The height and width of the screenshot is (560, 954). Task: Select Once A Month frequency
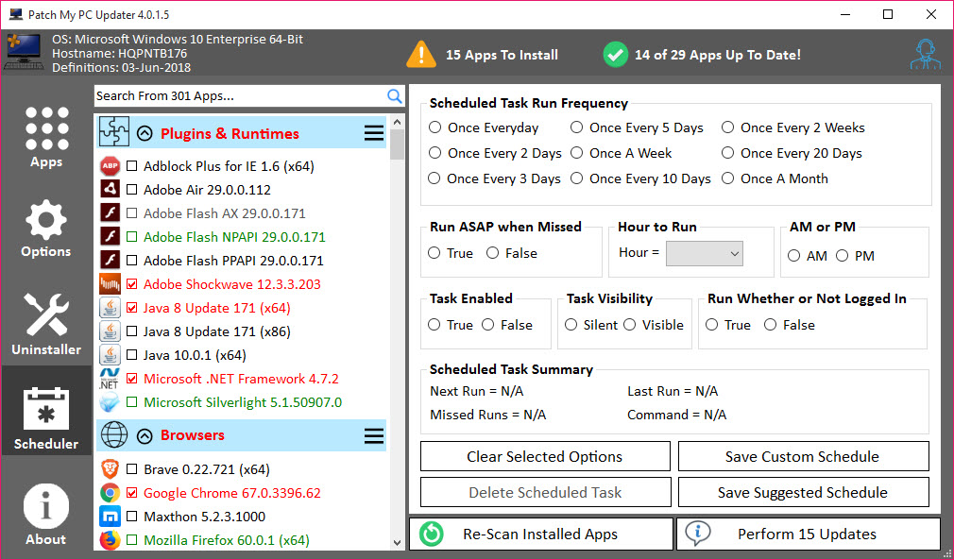tap(727, 178)
